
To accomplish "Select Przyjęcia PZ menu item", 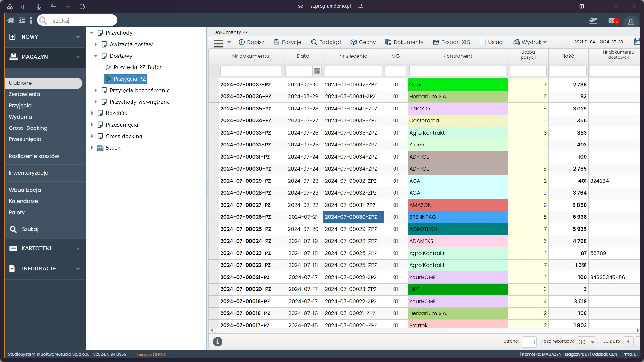I will click(x=129, y=79).
